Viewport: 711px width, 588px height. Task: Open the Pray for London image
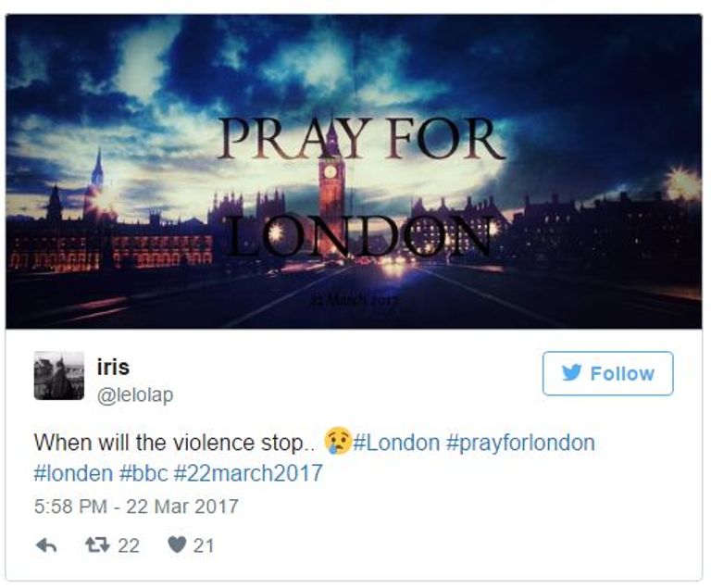pyautogui.click(x=354, y=171)
